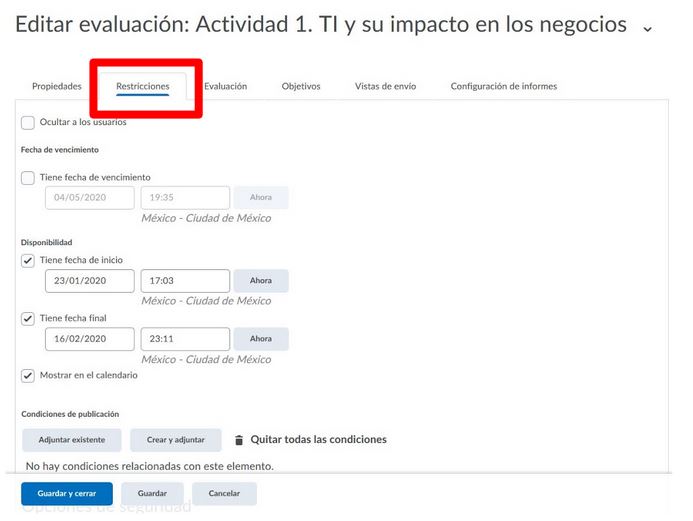Enable Ocultar a los usuarios checkbox
Viewport: 693px width, 521px height.
tap(28, 122)
